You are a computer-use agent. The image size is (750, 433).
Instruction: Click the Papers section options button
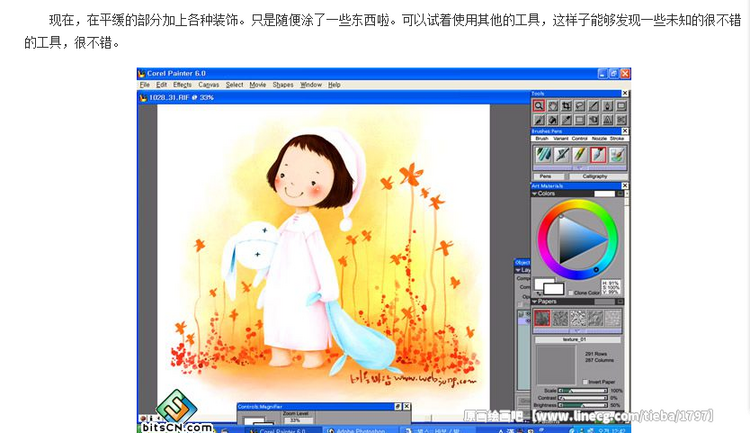tap(620, 301)
